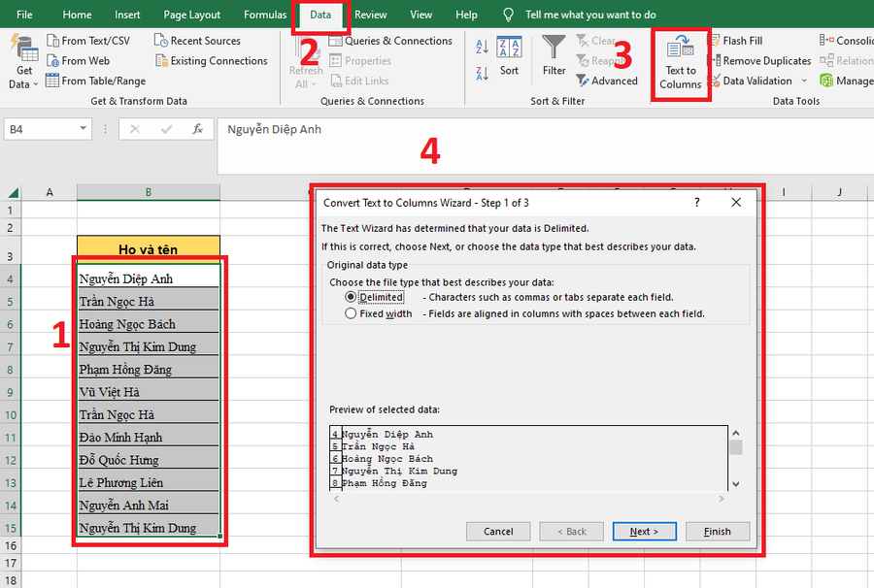Viewport: 874px width, 588px height.
Task: Import data From Web
Action: pyautogui.click(x=78, y=61)
